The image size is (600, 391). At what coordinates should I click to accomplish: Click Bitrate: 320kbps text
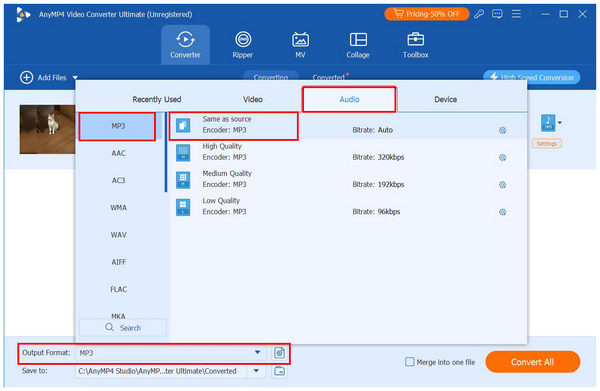click(x=378, y=157)
